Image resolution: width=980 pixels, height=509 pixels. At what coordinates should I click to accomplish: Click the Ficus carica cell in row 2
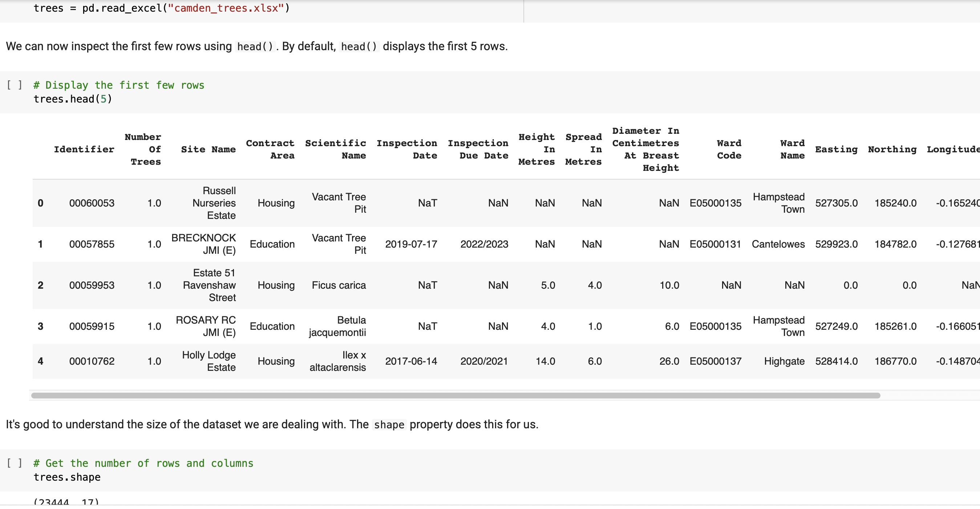point(339,285)
